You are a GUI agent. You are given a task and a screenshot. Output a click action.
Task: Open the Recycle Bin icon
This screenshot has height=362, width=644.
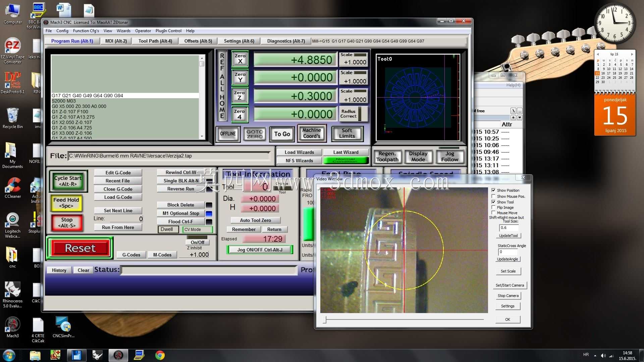click(13, 118)
